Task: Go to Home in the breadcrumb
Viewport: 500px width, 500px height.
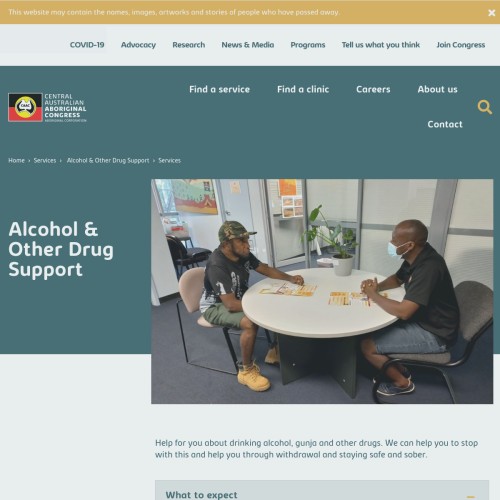Action: pyautogui.click(x=16, y=160)
